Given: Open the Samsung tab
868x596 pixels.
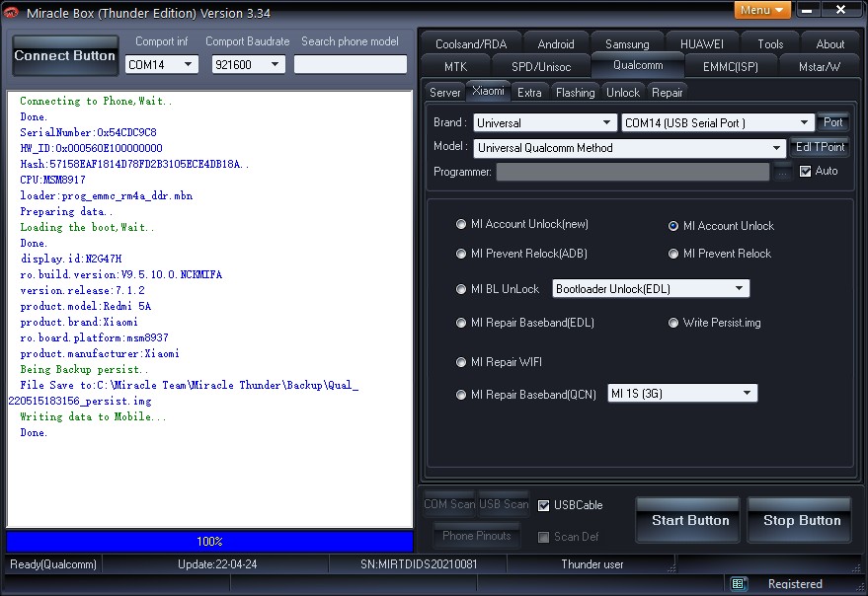Looking at the screenshot, I should click(x=627, y=43).
